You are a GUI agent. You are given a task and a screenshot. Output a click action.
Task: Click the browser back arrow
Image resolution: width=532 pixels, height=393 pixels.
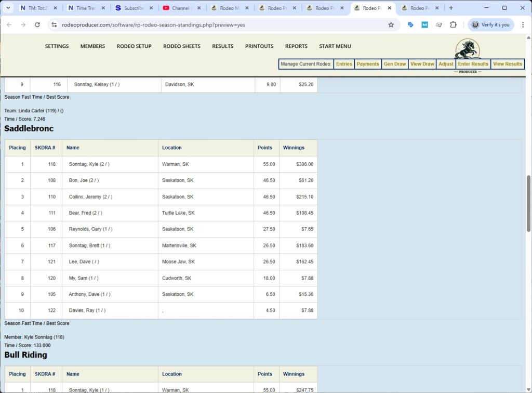coord(9,24)
